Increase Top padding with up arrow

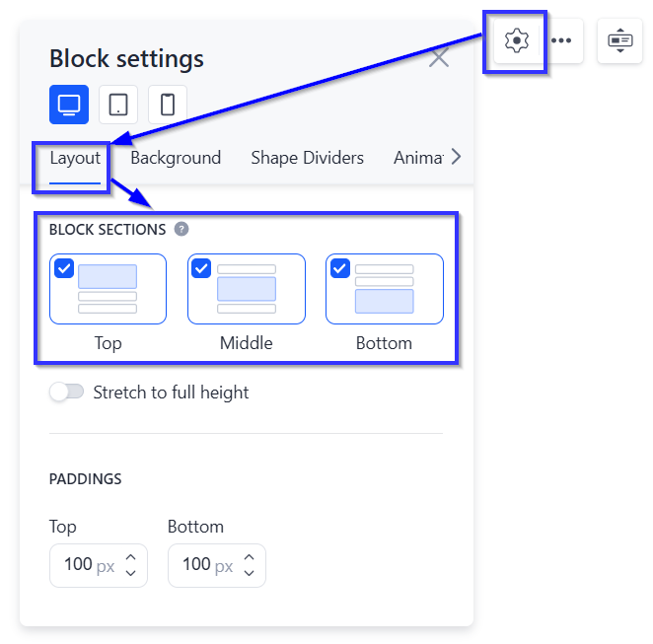pos(131,557)
